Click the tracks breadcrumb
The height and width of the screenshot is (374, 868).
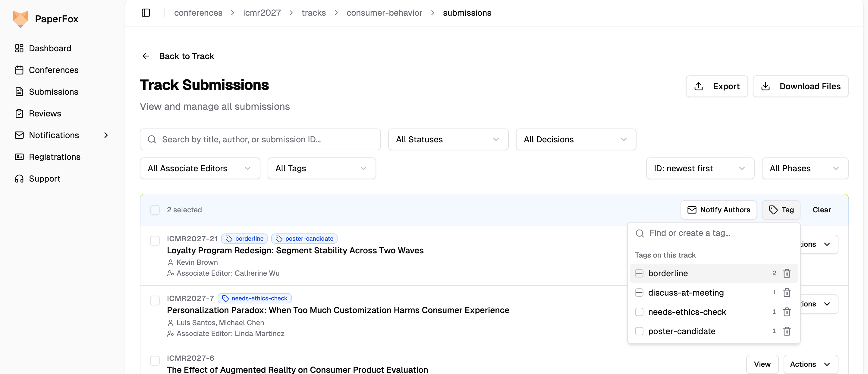click(x=314, y=13)
